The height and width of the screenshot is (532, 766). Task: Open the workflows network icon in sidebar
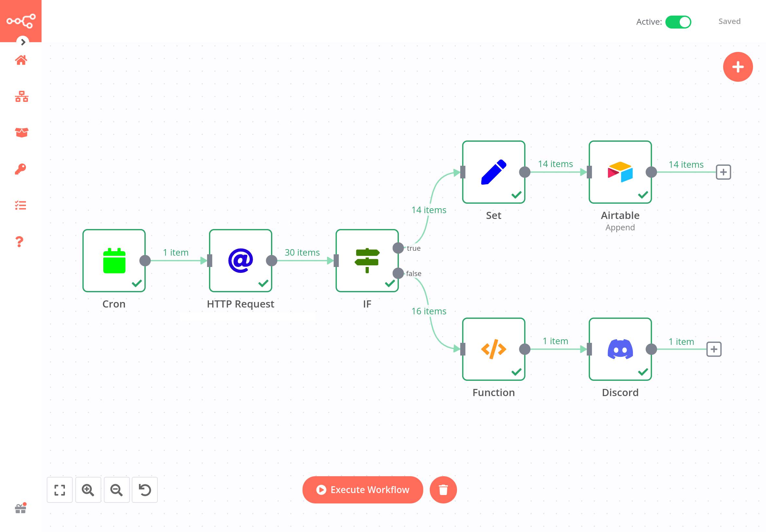tap(21, 97)
